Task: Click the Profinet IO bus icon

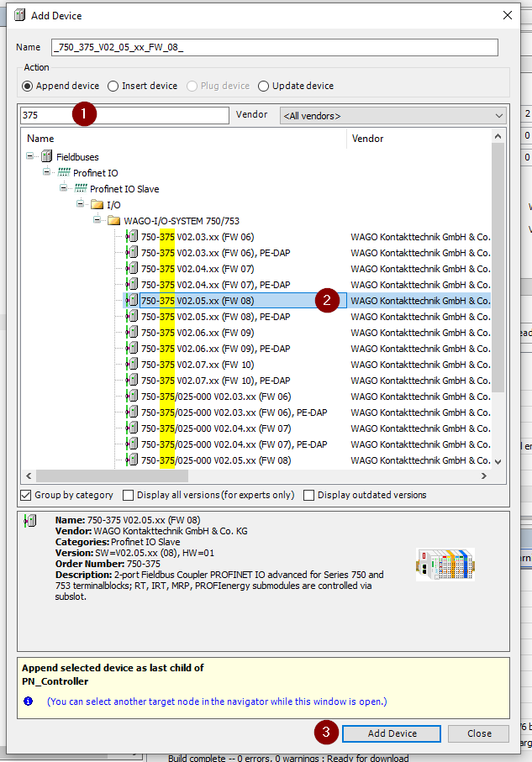Action: pos(64,172)
